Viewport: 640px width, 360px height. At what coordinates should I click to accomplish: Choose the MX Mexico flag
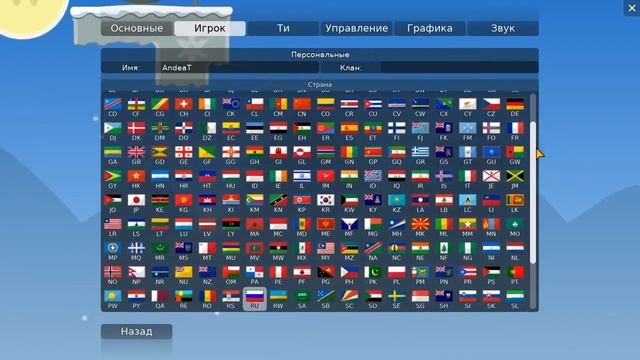pyautogui.click(x=302, y=248)
